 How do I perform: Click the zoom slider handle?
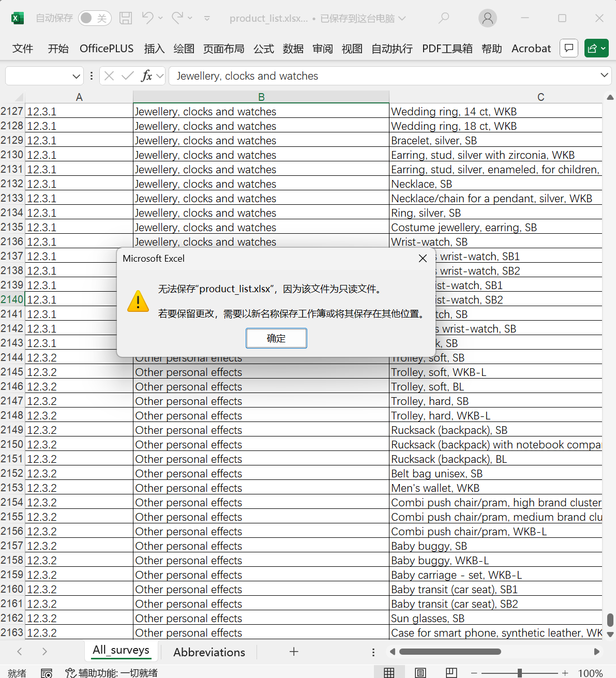click(x=519, y=673)
